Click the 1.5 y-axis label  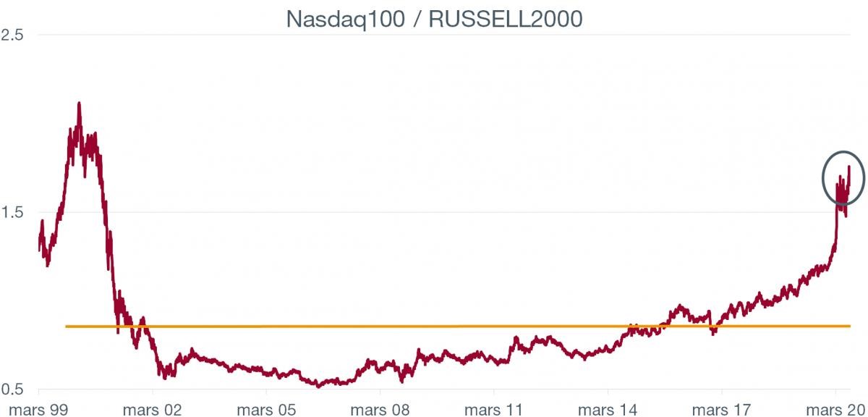(13, 212)
